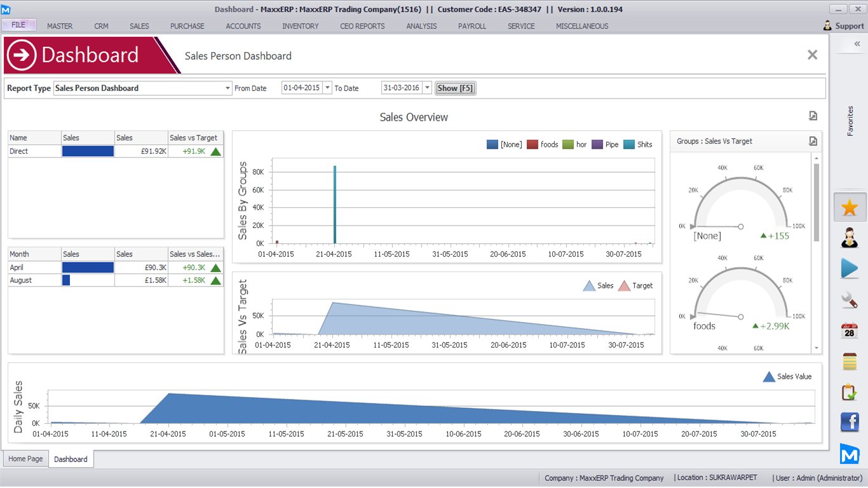This screenshot has height=488, width=868.
Task: Switch to the Home Page tab
Action: (x=25, y=459)
